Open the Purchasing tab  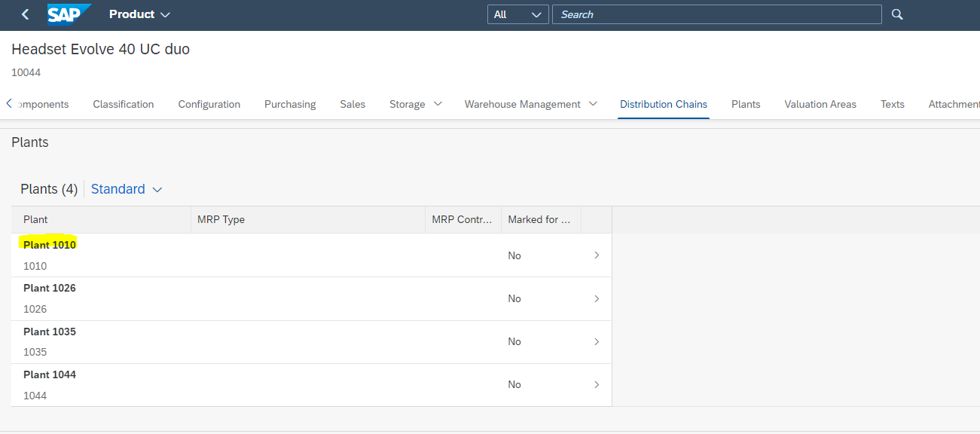click(290, 104)
